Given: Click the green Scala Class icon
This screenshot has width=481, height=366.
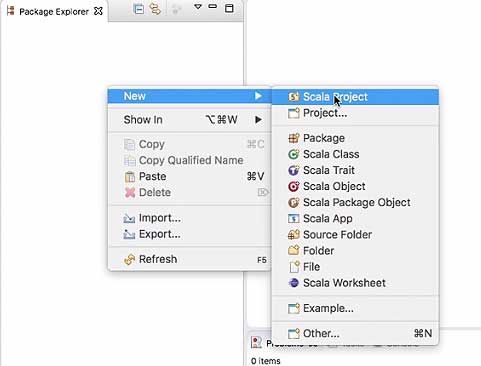Looking at the screenshot, I should coord(294,154).
